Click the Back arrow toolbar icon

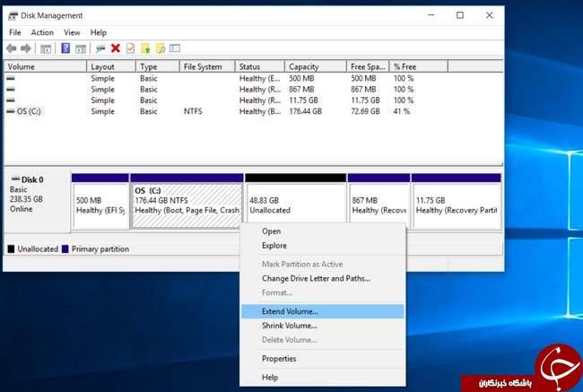tap(12, 48)
